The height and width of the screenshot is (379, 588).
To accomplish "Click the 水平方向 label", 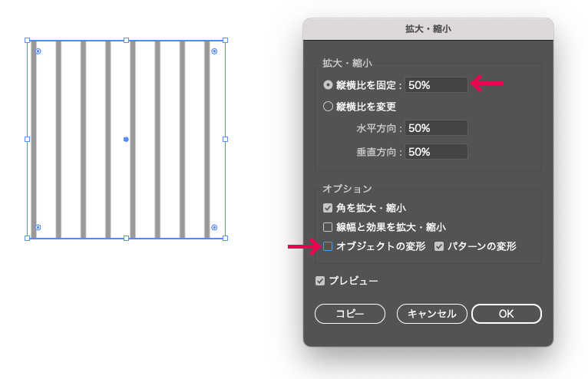I will pyautogui.click(x=376, y=128).
